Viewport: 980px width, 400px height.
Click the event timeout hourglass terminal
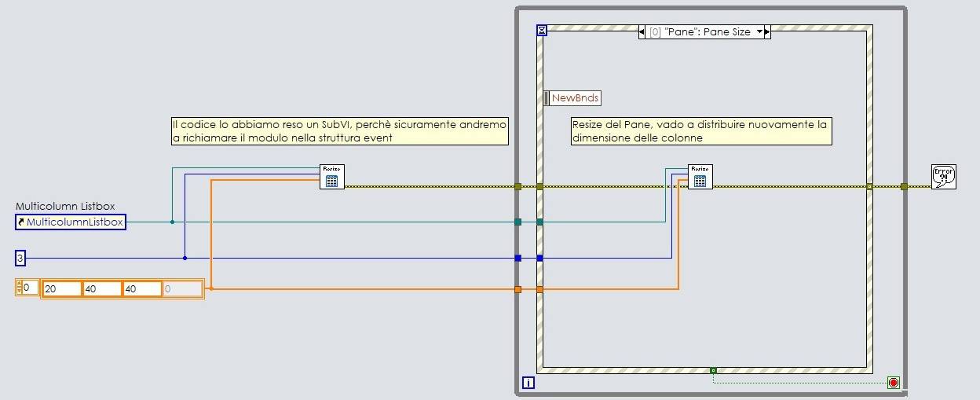tap(542, 31)
